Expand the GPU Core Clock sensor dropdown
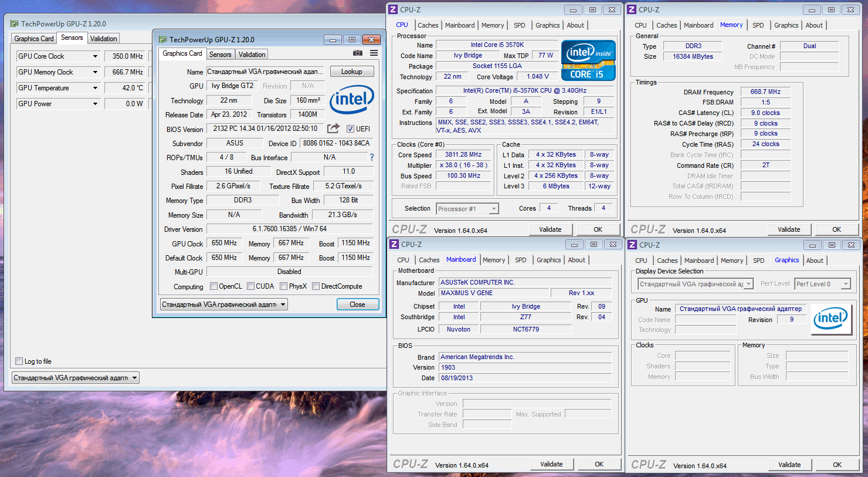868x477 pixels. (95, 56)
